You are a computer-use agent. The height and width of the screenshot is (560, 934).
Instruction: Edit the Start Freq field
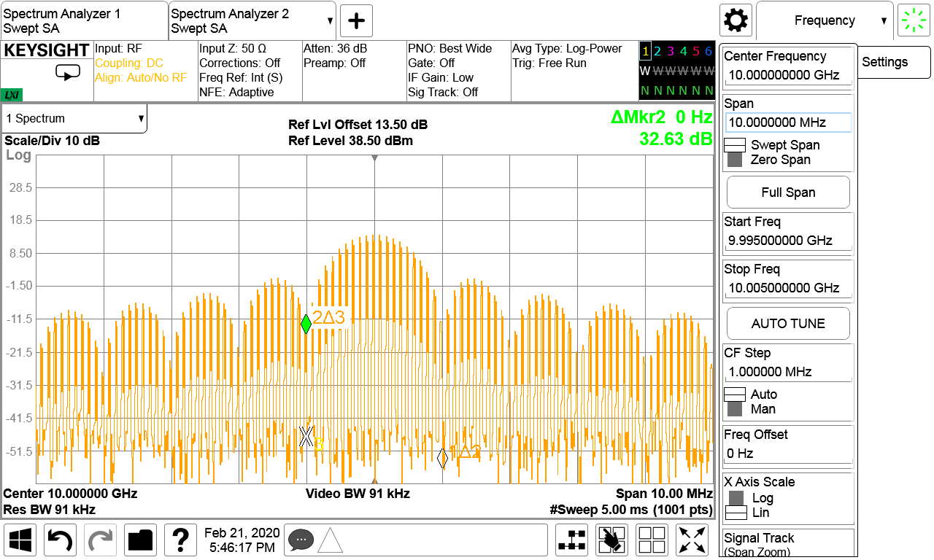[x=787, y=241]
